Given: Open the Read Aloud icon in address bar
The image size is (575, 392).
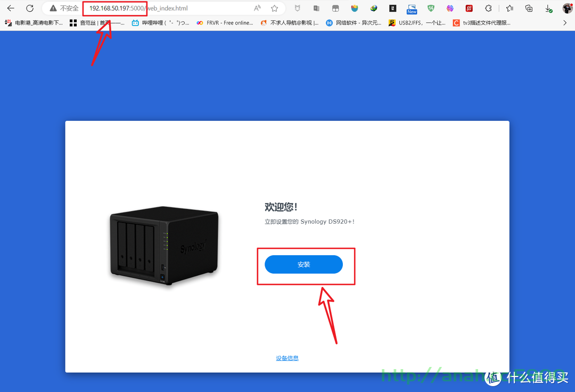Looking at the screenshot, I should tap(258, 8).
